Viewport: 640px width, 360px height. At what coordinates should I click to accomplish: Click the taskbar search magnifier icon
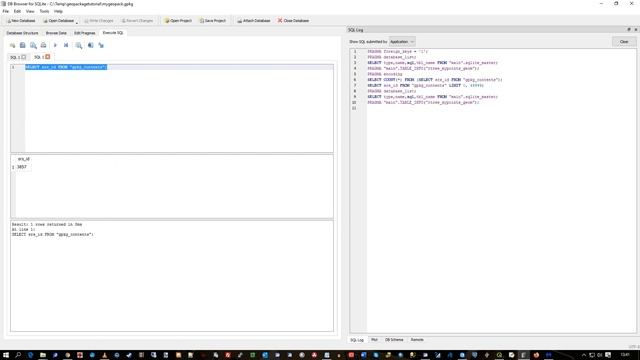[x=18, y=355]
